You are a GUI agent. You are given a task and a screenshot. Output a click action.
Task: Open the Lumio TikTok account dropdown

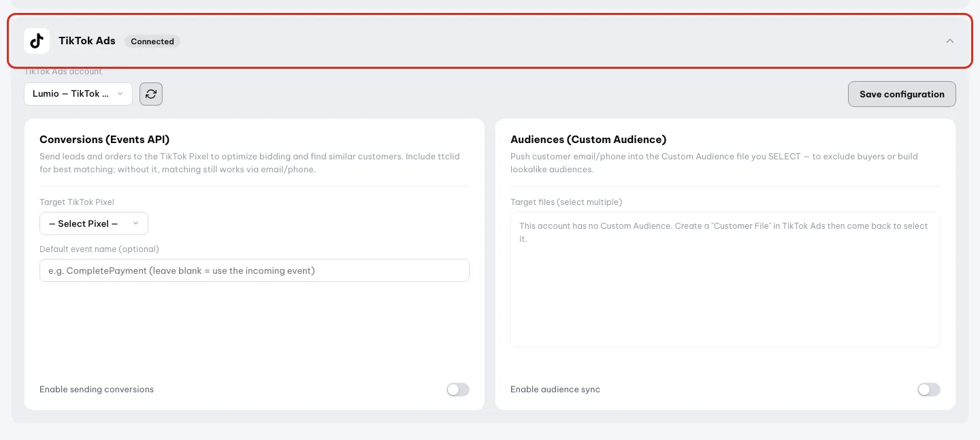(x=78, y=94)
